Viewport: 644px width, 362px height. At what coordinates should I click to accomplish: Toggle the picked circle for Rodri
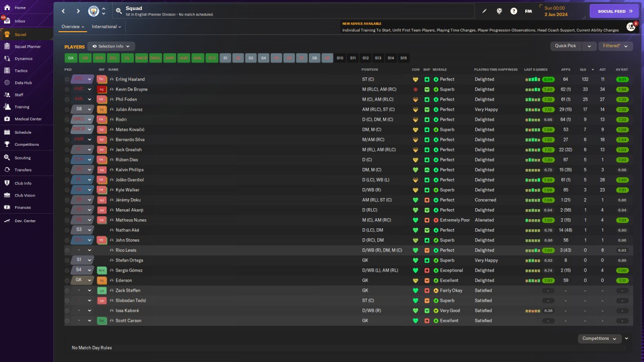(x=67, y=120)
